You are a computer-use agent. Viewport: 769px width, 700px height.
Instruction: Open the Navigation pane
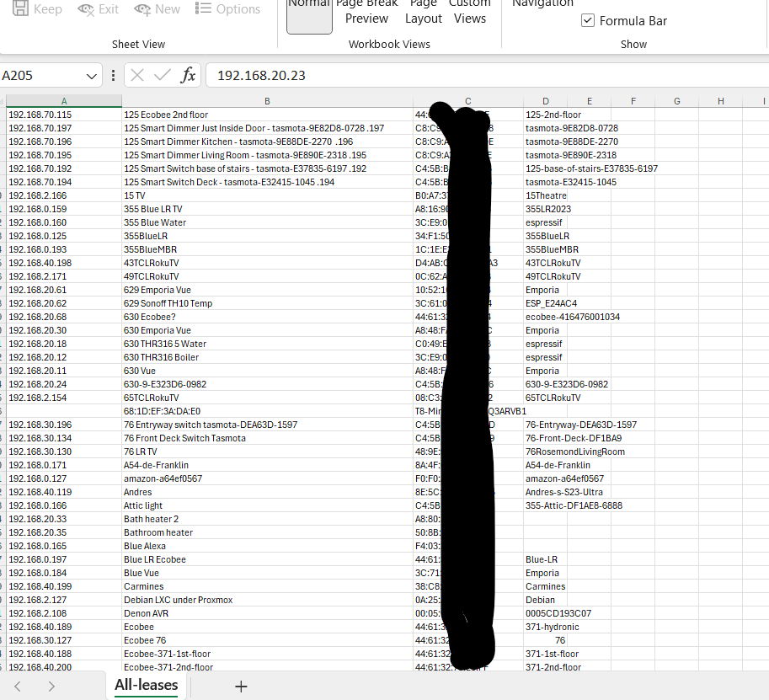click(x=542, y=4)
